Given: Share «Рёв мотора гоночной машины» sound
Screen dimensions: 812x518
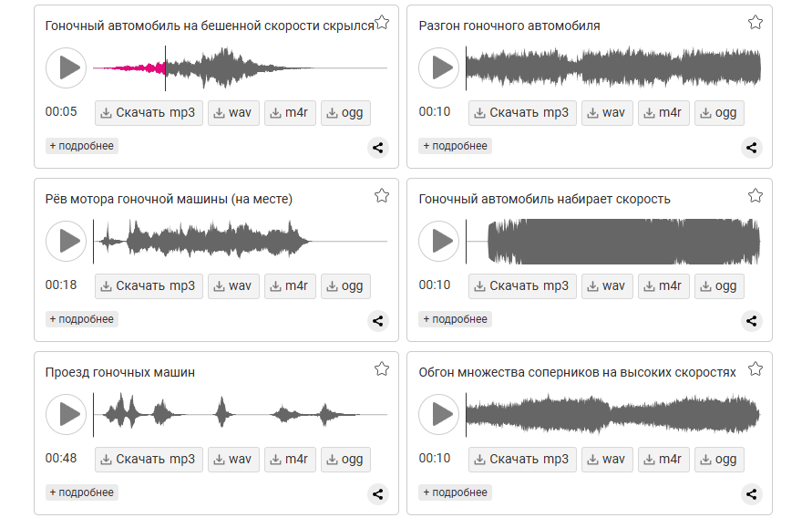Looking at the screenshot, I should pyautogui.click(x=378, y=321).
